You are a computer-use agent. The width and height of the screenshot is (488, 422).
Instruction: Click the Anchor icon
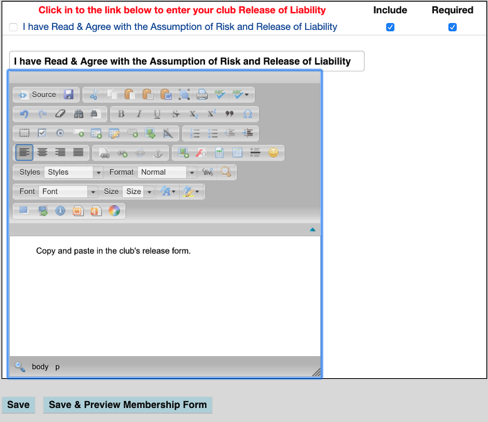[x=158, y=153]
